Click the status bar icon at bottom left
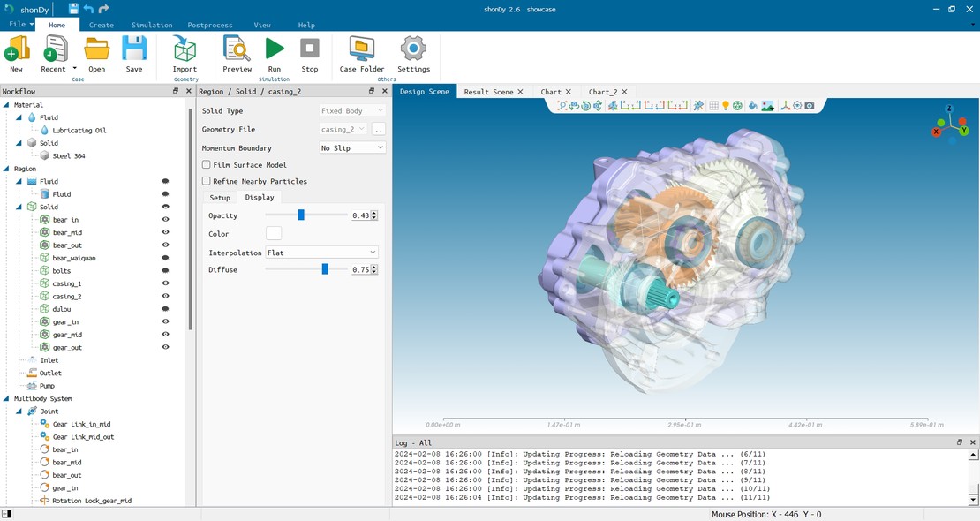 click(7, 514)
